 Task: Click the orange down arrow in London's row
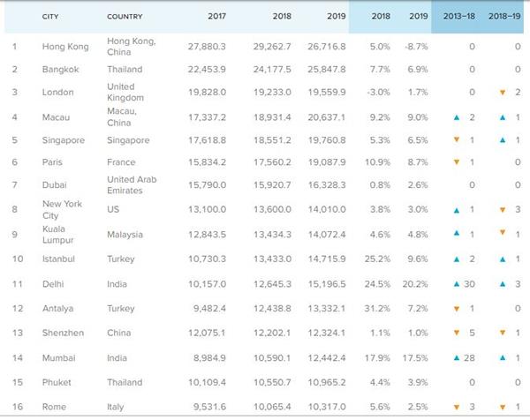point(502,94)
